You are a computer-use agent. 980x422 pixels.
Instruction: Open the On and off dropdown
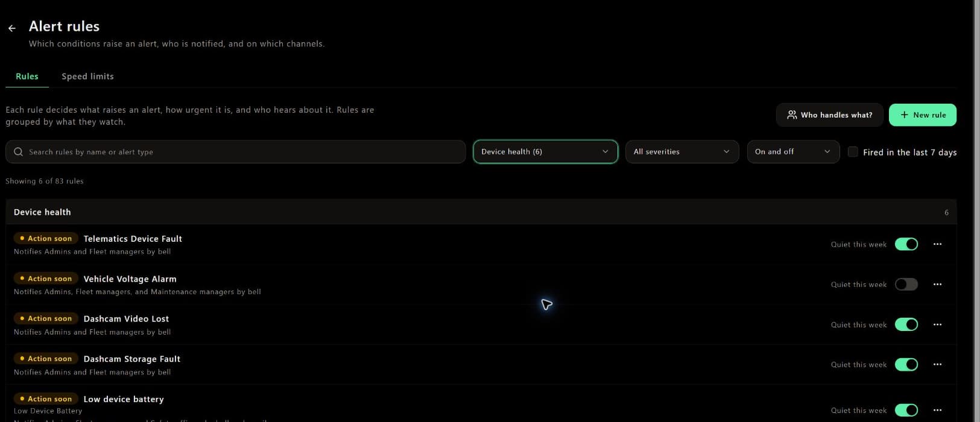[793, 152]
